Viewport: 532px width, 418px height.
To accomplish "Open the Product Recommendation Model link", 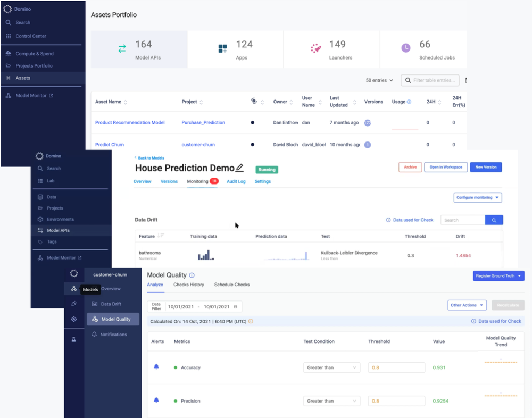I will pyautogui.click(x=130, y=122).
